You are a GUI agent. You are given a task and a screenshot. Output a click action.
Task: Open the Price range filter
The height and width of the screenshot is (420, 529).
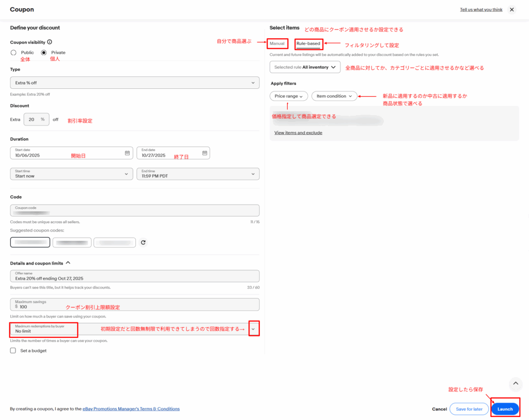pyautogui.click(x=288, y=96)
